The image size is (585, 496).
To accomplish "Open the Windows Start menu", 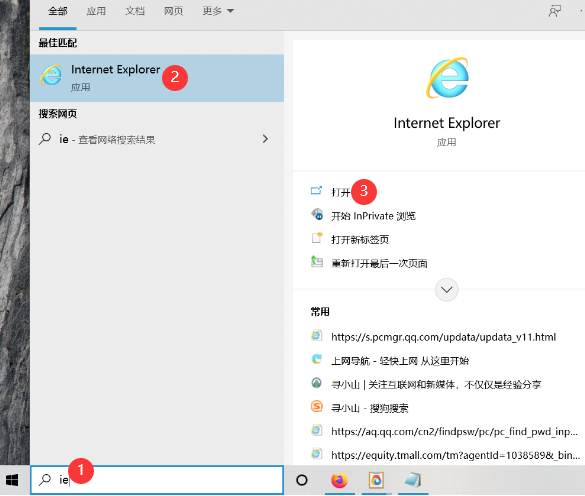I will click(x=12, y=480).
